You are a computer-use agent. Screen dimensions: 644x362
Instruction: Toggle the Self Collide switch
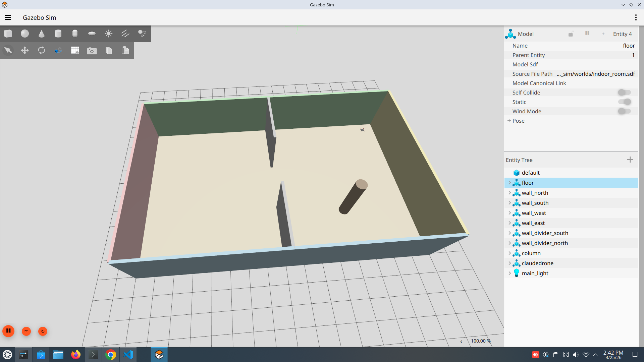coord(624,93)
